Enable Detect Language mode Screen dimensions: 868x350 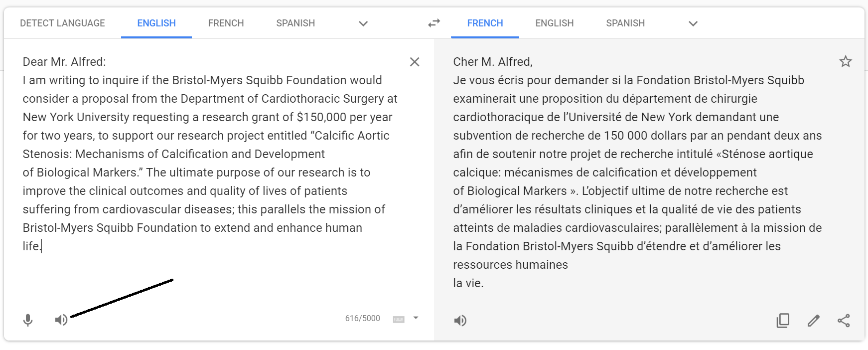pyautogui.click(x=62, y=23)
